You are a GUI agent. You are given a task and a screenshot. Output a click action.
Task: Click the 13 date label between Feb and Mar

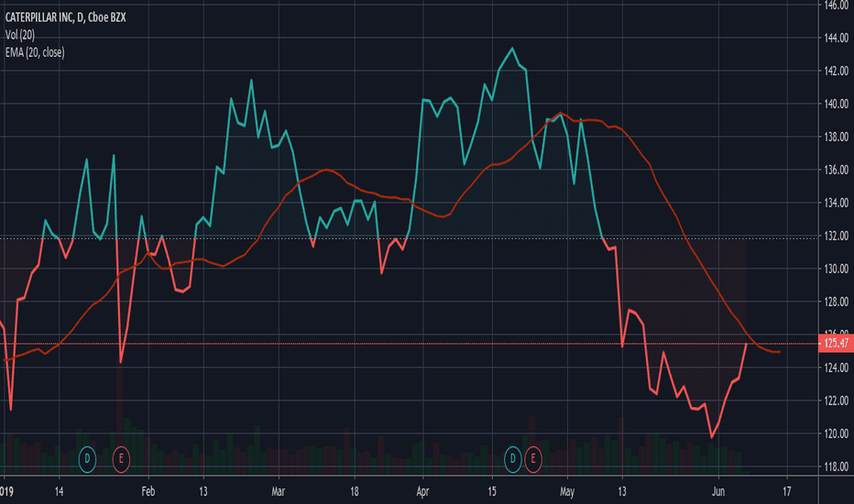click(203, 491)
